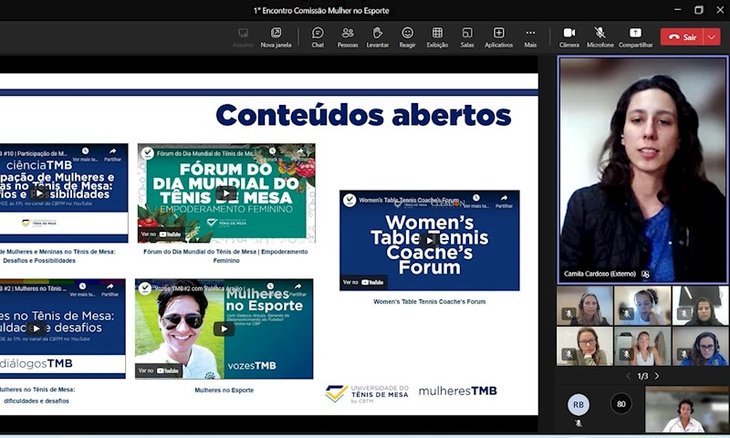
Task: Open Ver no YouTube on Coache's Forum video
Action: [x=363, y=282]
